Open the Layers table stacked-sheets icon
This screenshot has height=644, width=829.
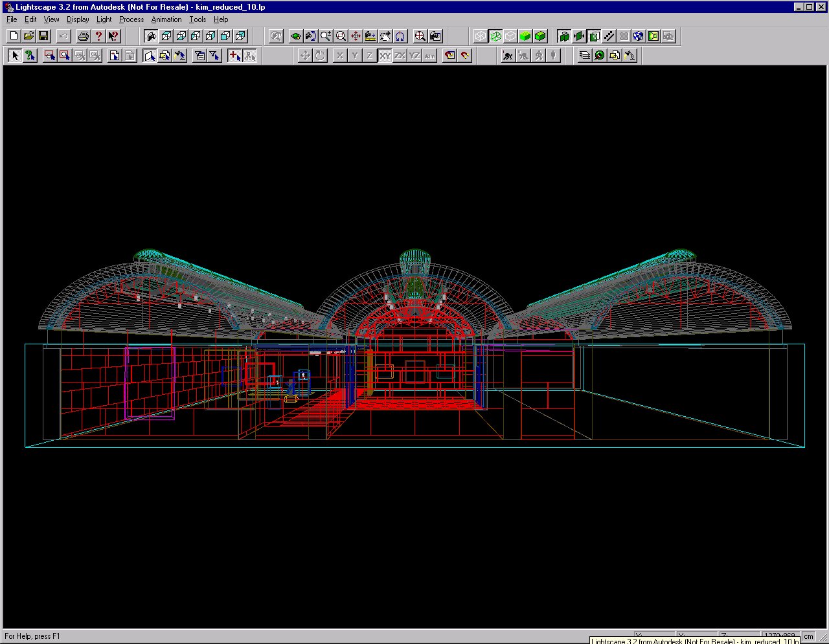pyautogui.click(x=585, y=56)
